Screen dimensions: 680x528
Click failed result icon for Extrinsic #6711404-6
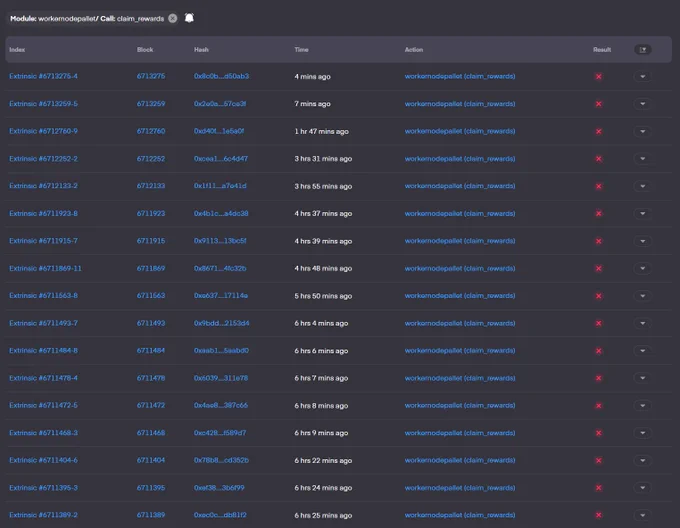click(x=598, y=461)
